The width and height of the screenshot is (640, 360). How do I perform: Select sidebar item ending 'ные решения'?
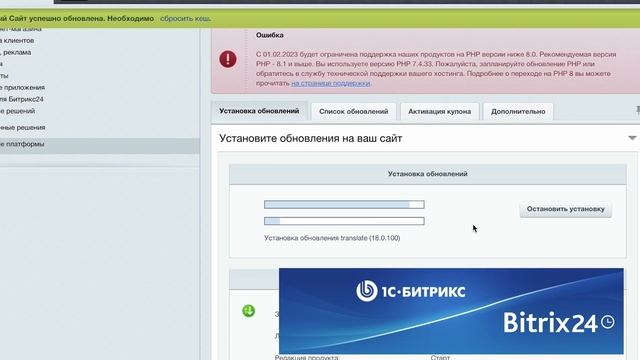click(x=22, y=128)
